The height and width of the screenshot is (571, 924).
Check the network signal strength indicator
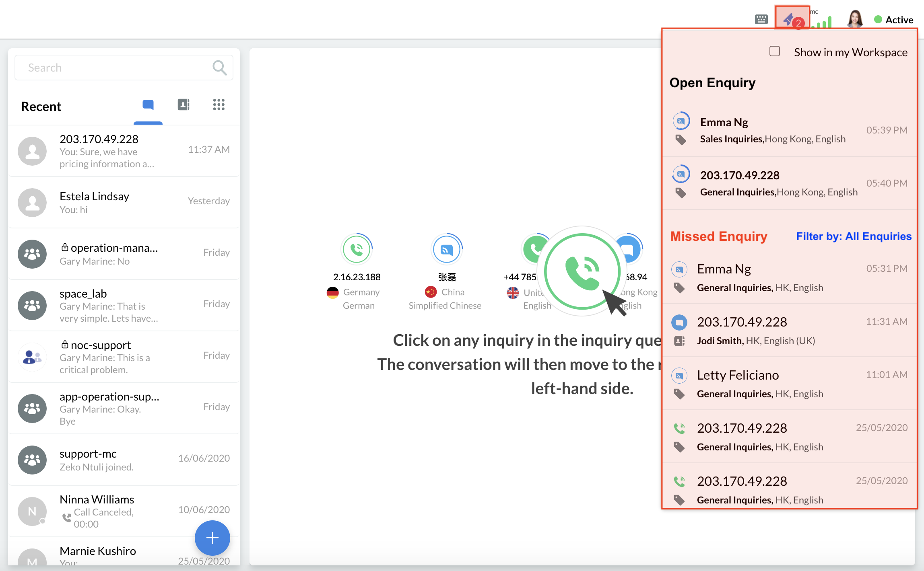coord(822,22)
